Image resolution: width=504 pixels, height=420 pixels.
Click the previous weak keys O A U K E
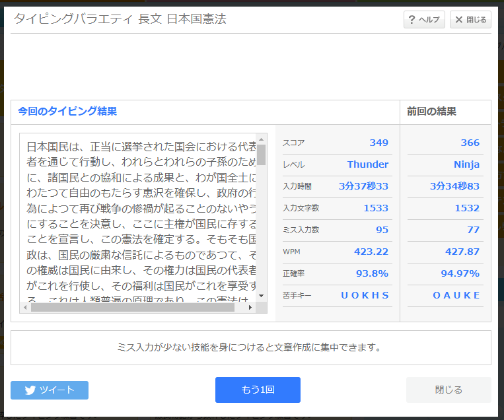(x=456, y=295)
